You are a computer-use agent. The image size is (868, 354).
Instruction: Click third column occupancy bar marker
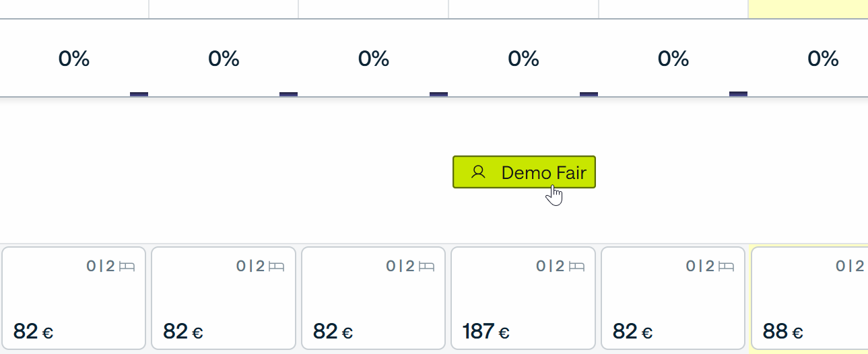438,94
